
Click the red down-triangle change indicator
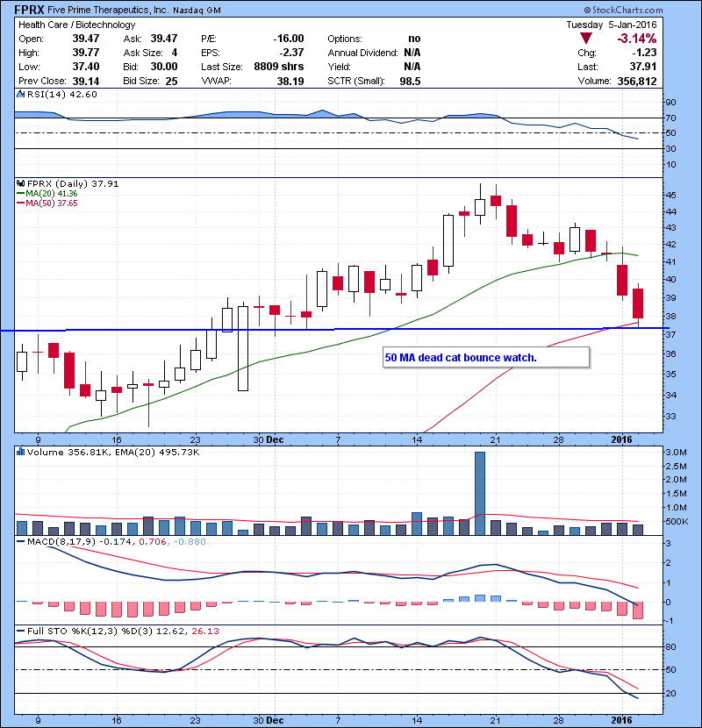pos(586,39)
